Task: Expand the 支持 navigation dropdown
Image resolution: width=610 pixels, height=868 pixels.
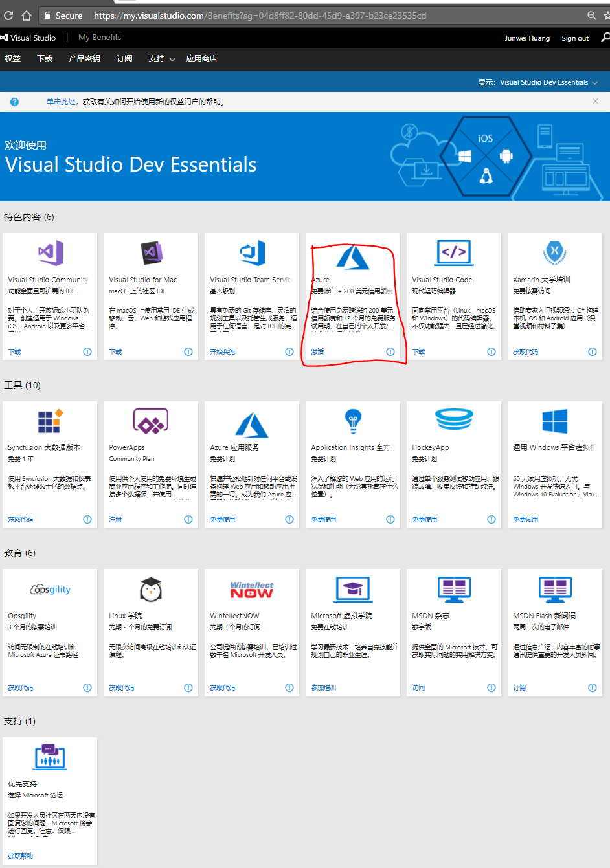Action: [160, 59]
